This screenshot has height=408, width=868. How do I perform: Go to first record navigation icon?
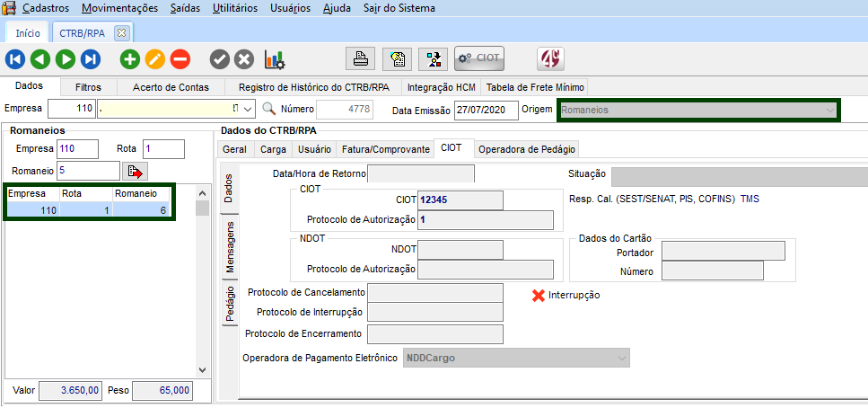click(x=15, y=58)
